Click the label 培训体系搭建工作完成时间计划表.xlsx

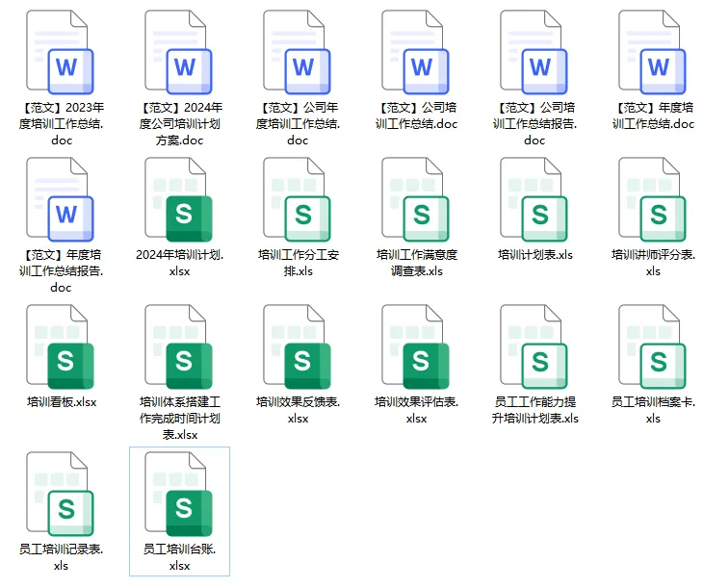(180, 418)
